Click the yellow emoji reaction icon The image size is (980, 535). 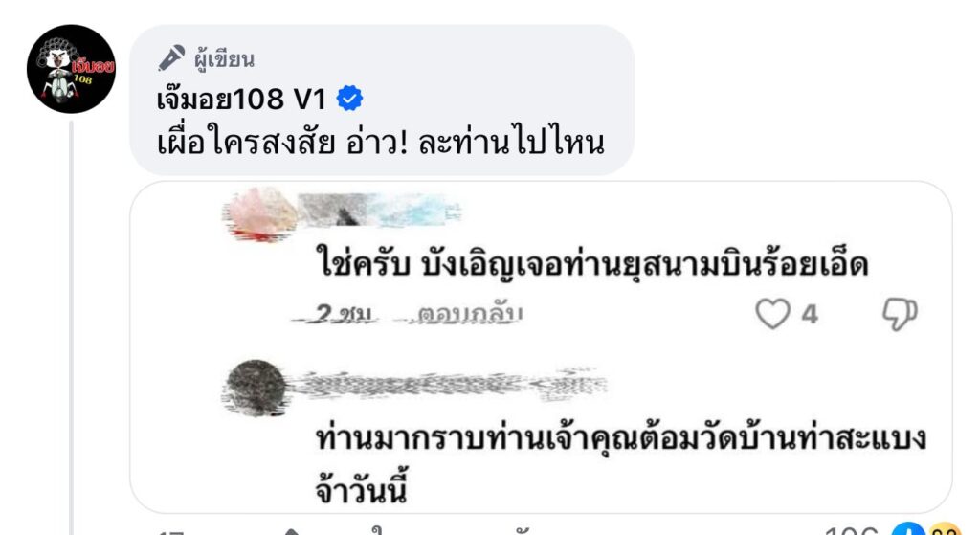[x=944, y=529]
